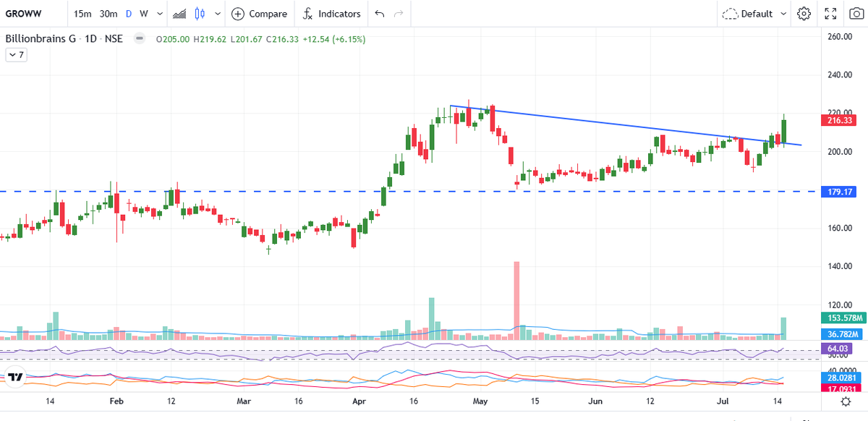Click the volume label 153.578M
This screenshot has width=868, height=421.
coord(843,318)
